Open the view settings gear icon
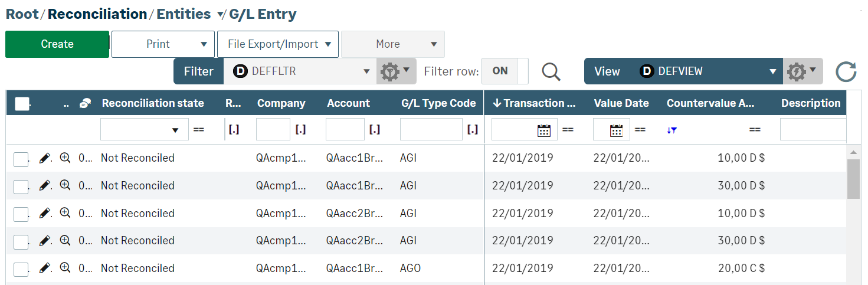The width and height of the screenshot is (868, 285). pyautogui.click(x=803, y=71)
